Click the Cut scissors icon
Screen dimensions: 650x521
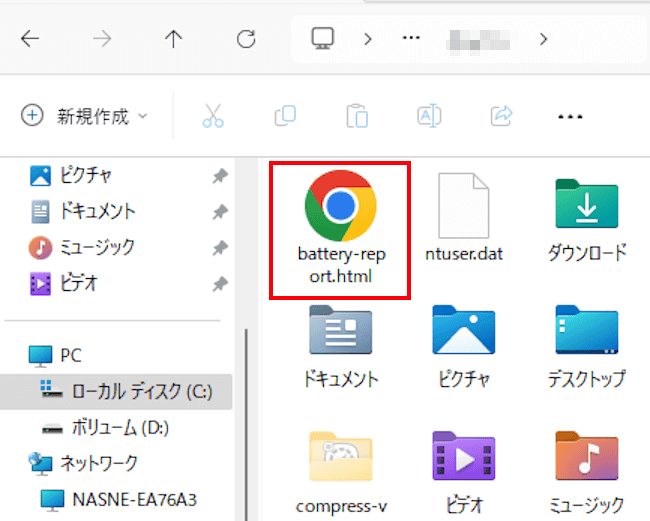tap(213, 116)
